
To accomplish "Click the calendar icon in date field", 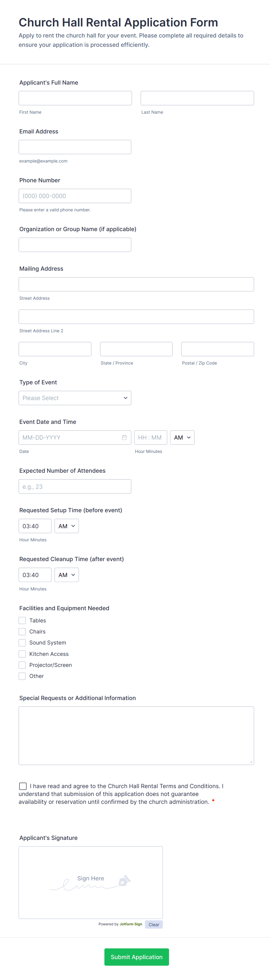I will (x=124, y=438).
